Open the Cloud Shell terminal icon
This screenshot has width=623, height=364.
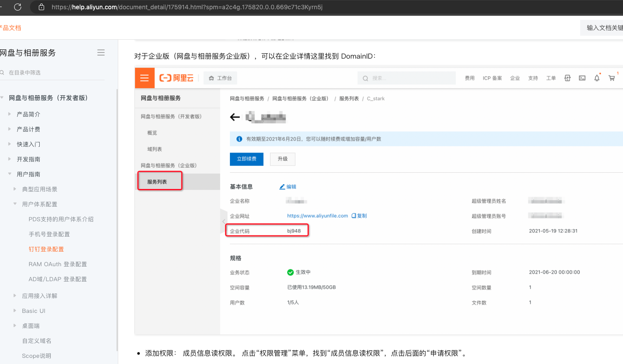[582, 78]
